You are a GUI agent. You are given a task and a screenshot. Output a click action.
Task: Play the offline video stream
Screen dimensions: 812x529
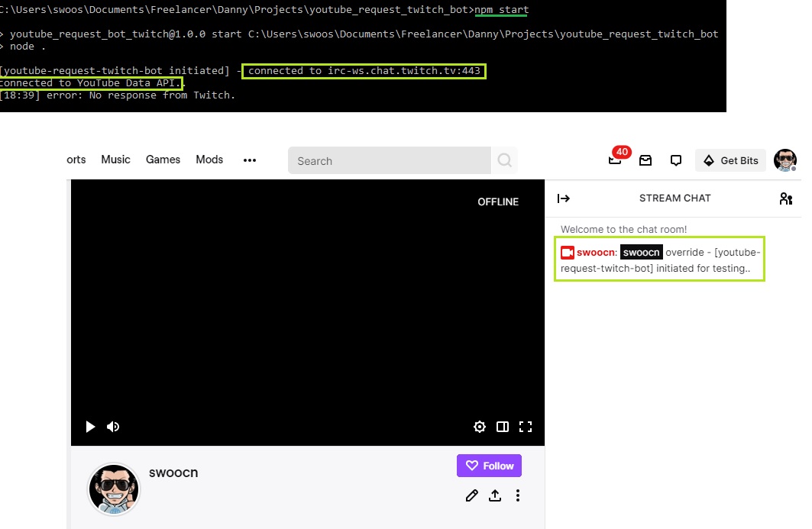(x=90, y=427)
